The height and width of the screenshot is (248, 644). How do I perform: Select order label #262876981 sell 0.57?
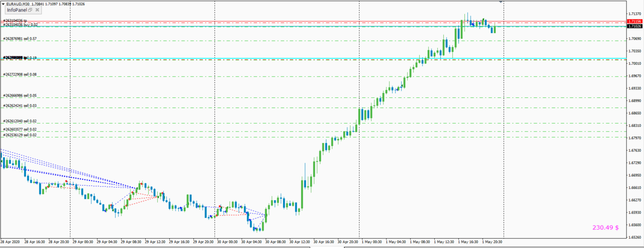click(x=20, y=38)
